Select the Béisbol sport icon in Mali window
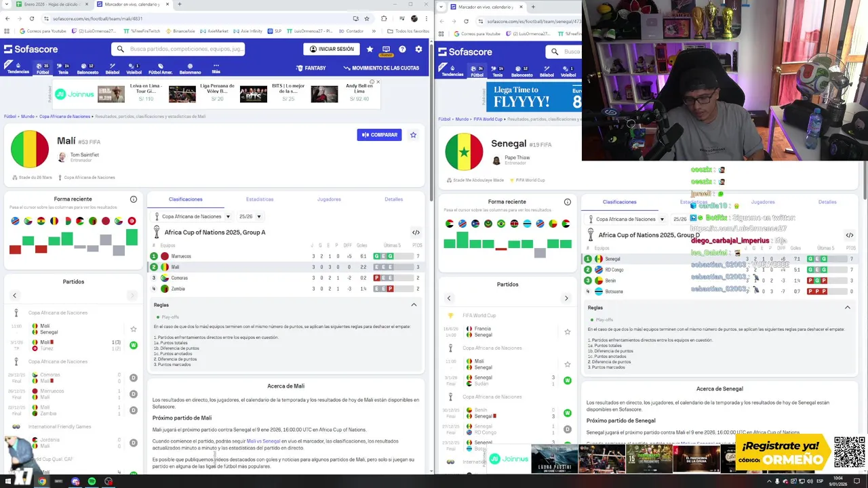This screenshot has width=868, height=488. tap(113, 68)
